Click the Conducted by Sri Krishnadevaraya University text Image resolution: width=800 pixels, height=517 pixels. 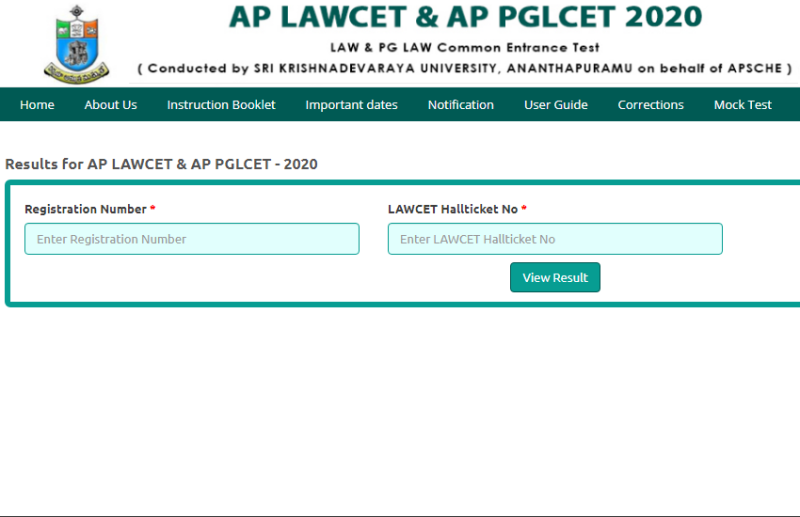465,68
